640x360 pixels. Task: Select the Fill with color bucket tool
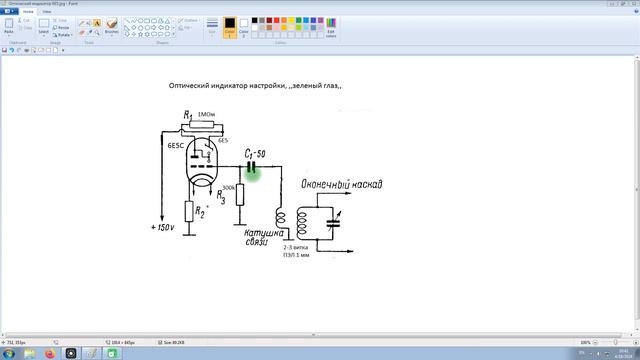pyautogui.click(x=89, y=23)
